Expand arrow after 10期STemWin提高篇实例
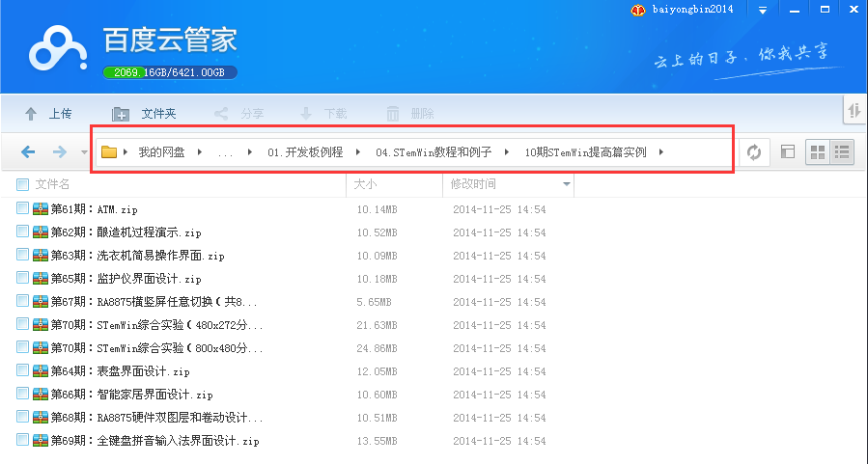Image resolution: width=868 pixels, height=464 pixels. (x=661, y=152)
